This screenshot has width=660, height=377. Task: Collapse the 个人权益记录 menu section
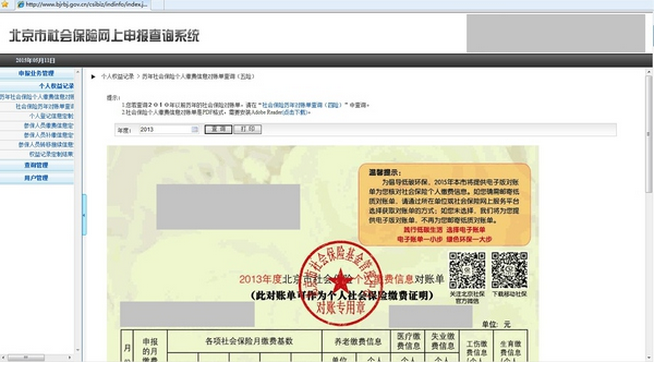click(56, 86)
